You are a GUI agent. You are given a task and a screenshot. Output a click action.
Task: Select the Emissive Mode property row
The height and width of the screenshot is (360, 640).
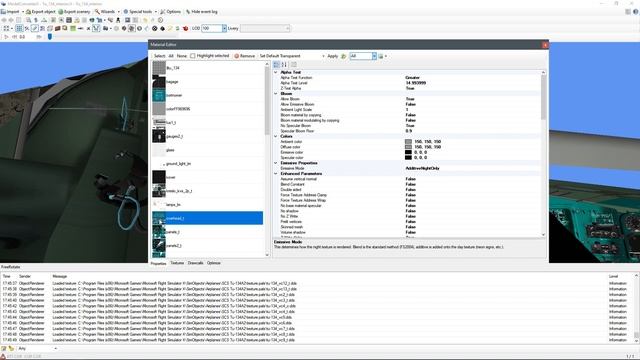pos(409,168)
